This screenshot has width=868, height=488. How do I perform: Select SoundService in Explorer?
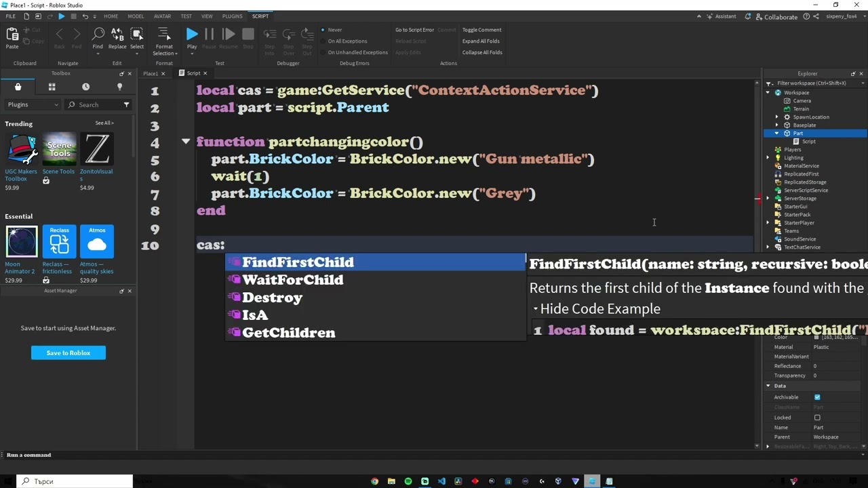[x=800, y=239]
